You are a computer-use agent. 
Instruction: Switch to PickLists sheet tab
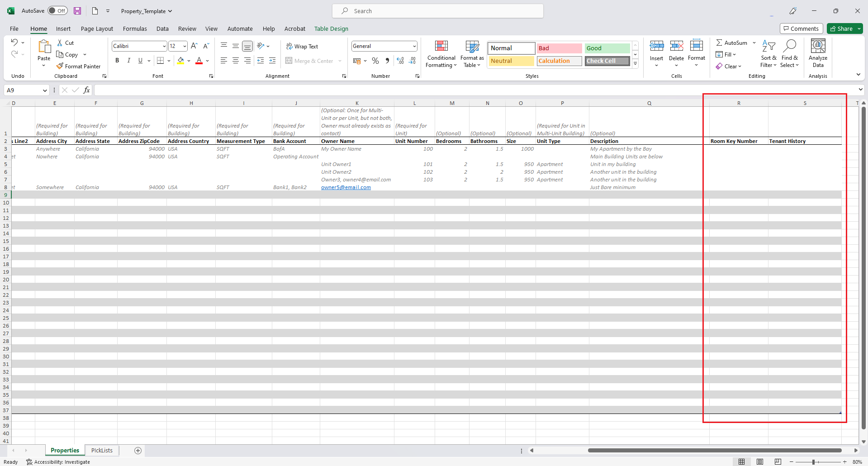pos(102,450)
